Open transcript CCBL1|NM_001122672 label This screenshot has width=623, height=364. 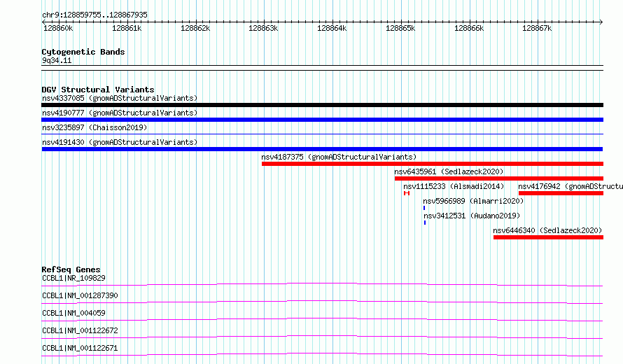[80, 330]
